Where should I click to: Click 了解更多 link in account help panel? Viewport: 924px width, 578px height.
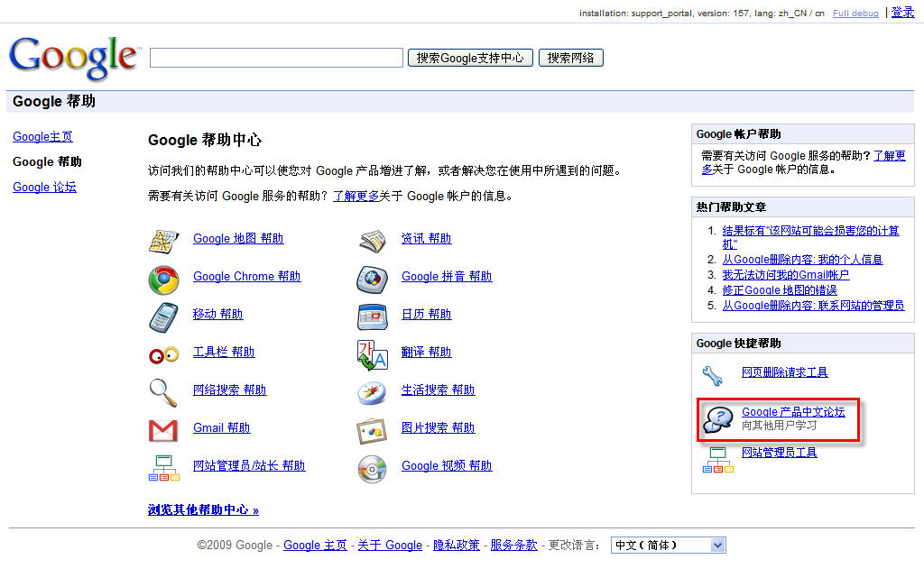889,156
